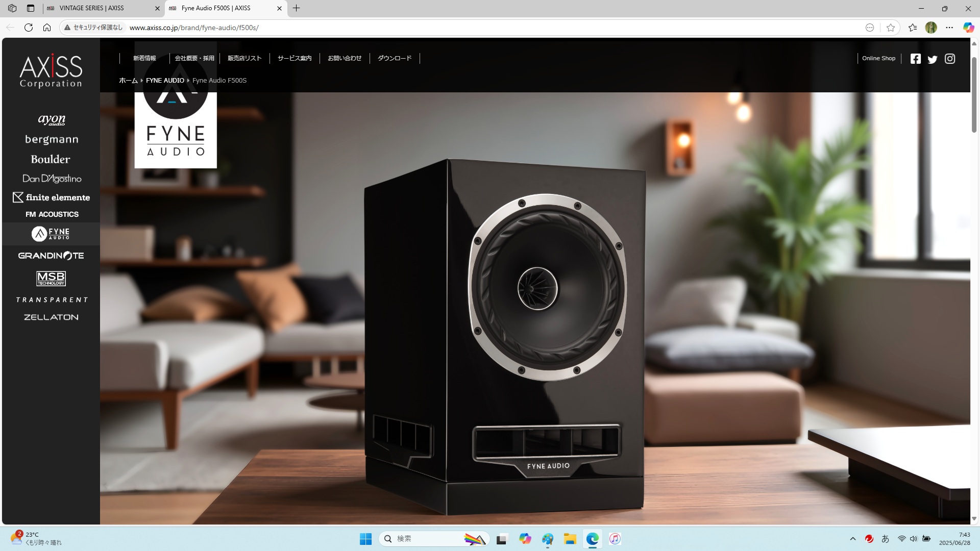The height and width of the screenshot is (551, 980).
Task: Close the VINTAGE SERIES tab
Action: [x=157, y=8]
